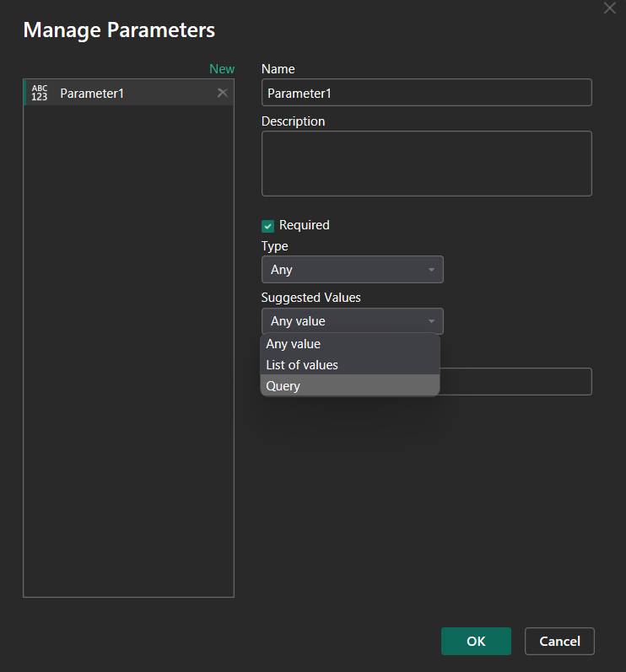Close the Manage Parameters dialog with the top-right X
Screen dimensions: 626x672
(610, 8)
